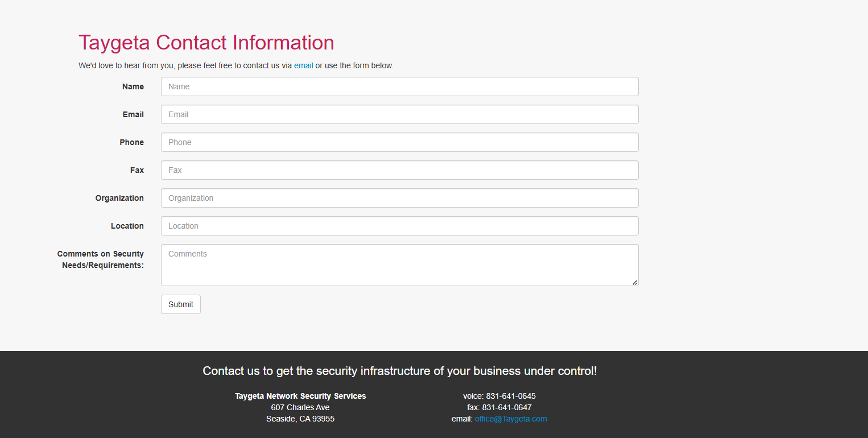Click the Taygeta Contact Information heading
The width and height of the screenshot is (868, 438).
(x=206, y=43)
